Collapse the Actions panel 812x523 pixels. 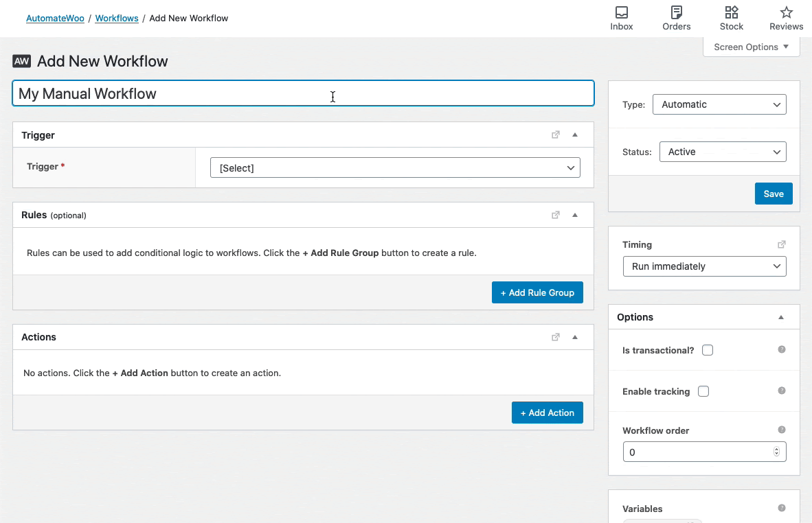point(575,337)
